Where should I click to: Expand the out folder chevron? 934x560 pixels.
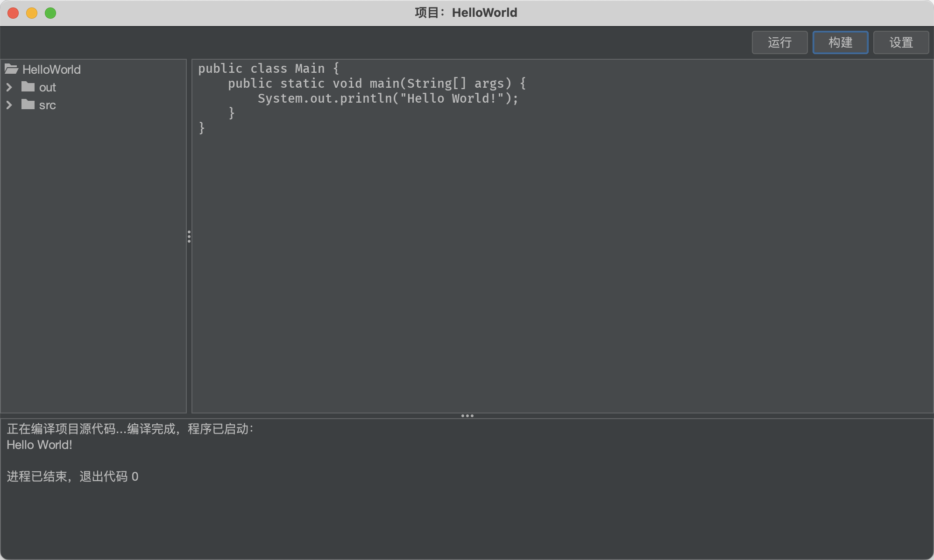pyautogui.click(x=9, y=87)
